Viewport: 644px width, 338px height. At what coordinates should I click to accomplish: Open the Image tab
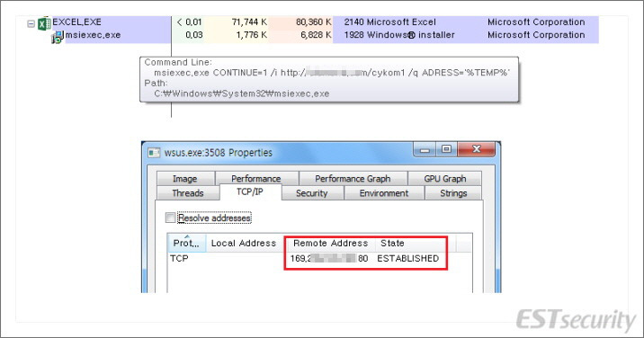185,179
